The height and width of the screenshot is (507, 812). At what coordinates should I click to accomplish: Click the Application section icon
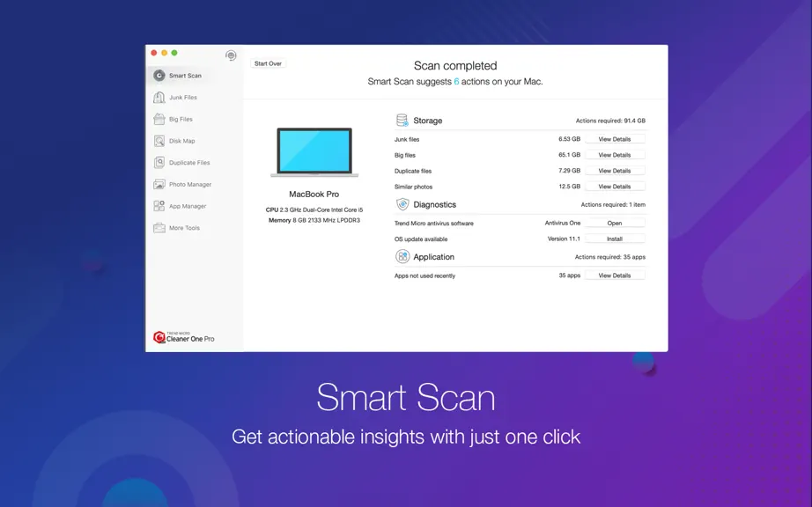tap(402, 257)
